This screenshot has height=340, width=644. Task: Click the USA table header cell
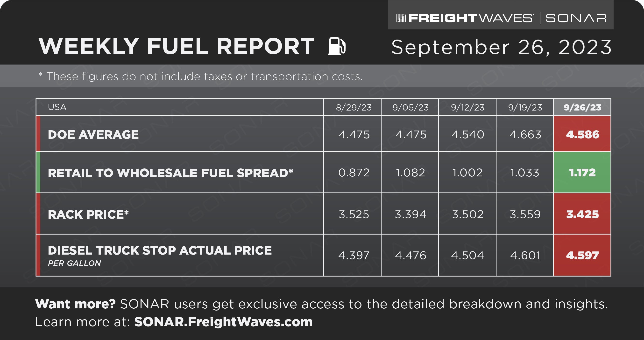[x=180, y=107]
